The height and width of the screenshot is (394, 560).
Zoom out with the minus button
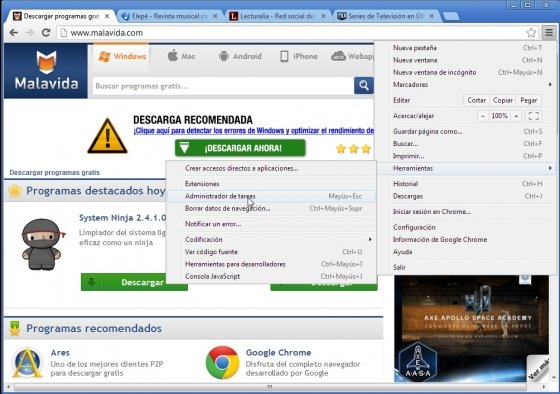pyautogui.click(x=483, y=116)
